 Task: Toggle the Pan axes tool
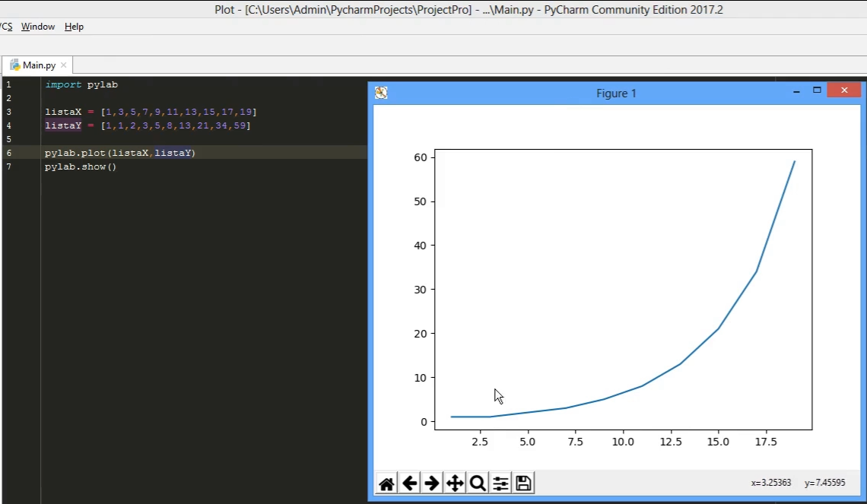pos(455,483)
